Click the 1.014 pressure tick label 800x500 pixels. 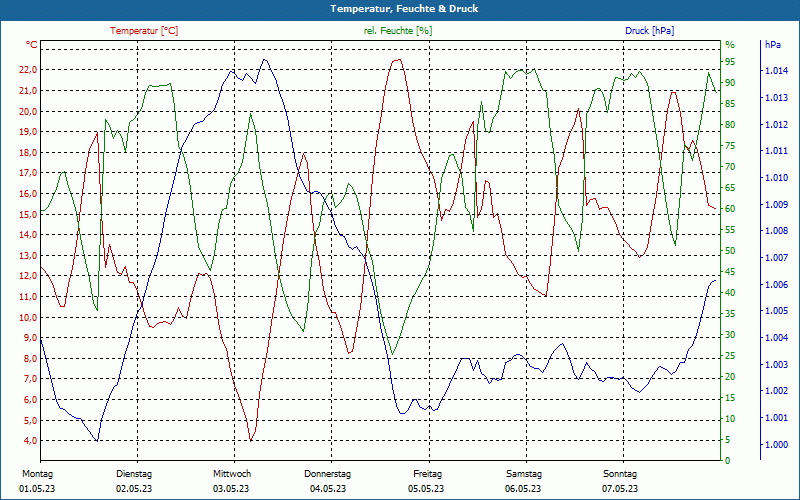coord(776,71)
